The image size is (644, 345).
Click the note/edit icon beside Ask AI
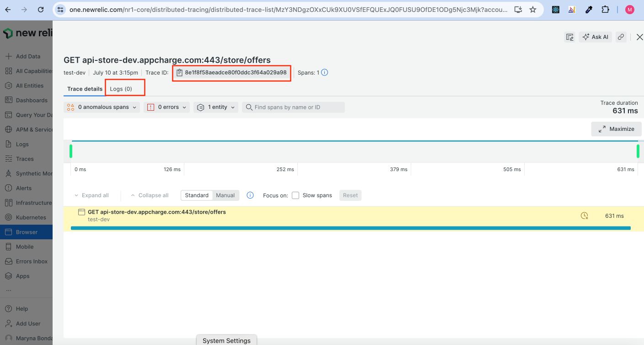pyautogui.click(x=570, y=37)
